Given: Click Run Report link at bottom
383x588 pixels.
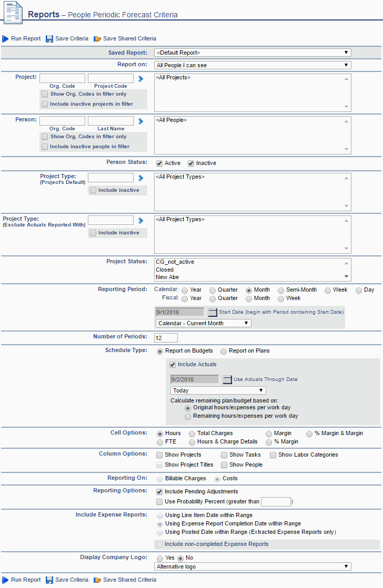Looking at the screenshot, I should (x=26, y=580).
